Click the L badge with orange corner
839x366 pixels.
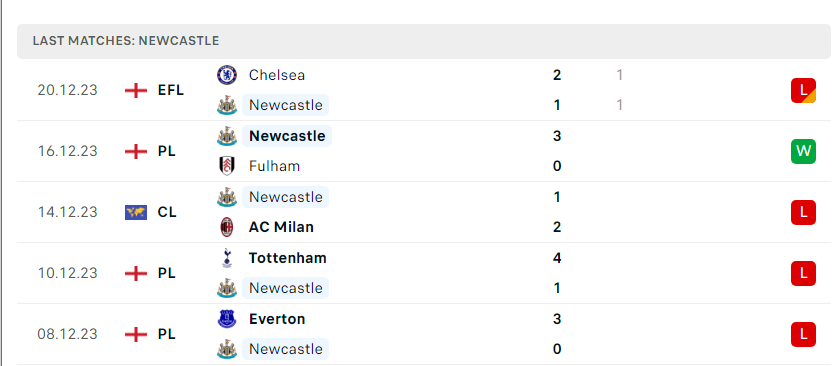[803, 90]
